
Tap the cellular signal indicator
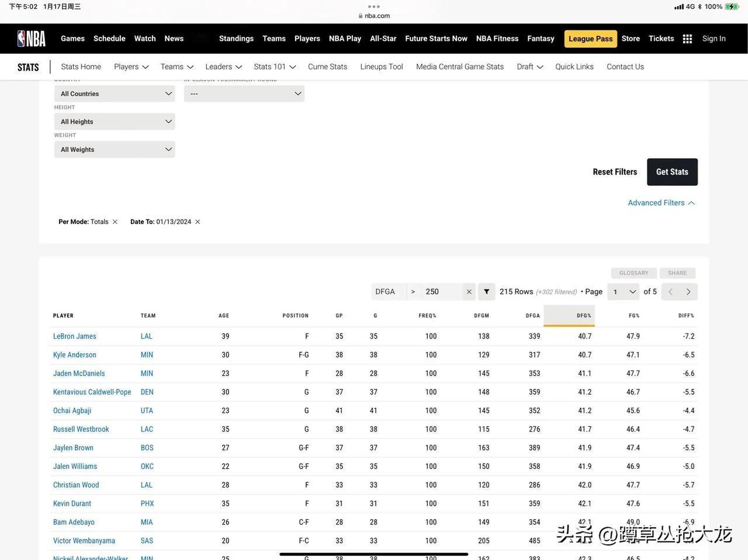pyautogui.click(x=679, y=7)
